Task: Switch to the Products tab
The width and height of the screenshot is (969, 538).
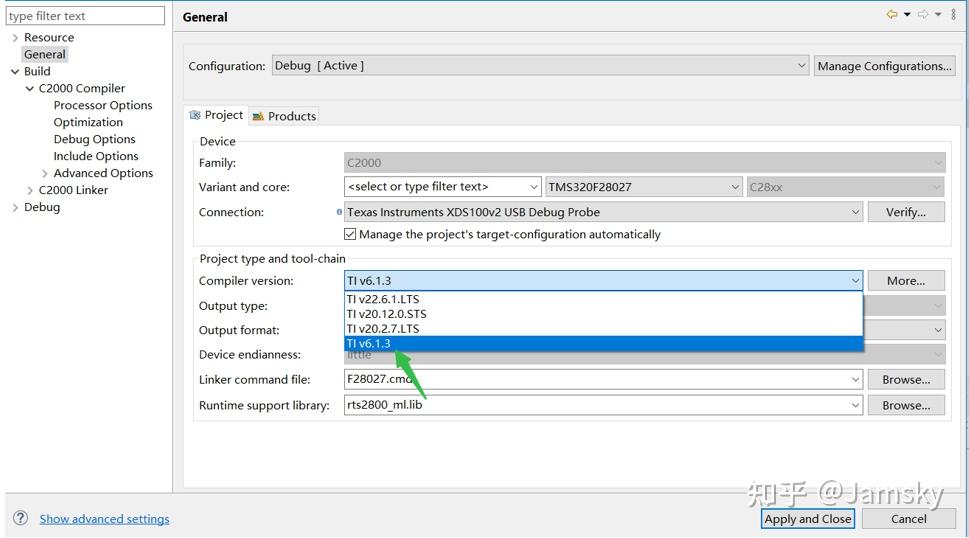Action: tap(285, 116)
